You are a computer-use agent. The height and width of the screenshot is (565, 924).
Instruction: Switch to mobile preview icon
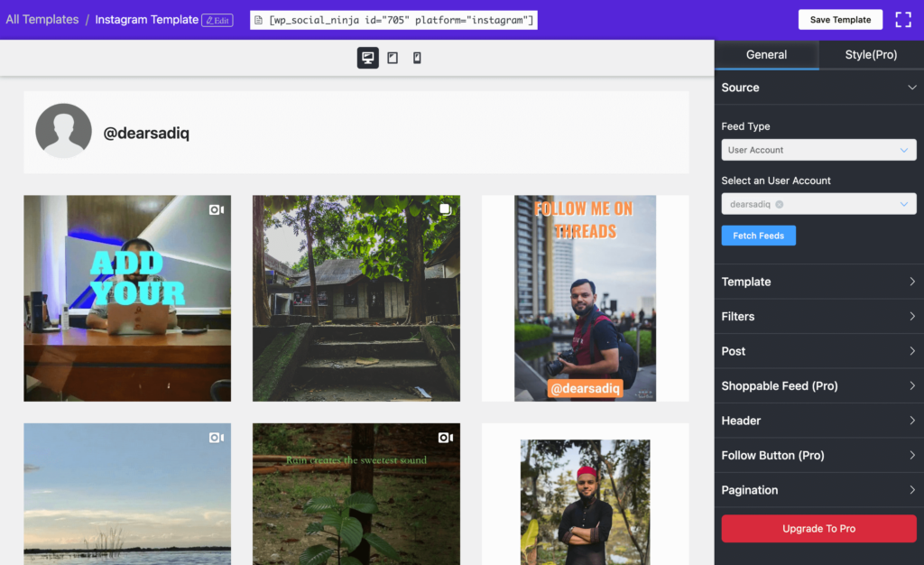pyautogui.click(x=416, y=57)
